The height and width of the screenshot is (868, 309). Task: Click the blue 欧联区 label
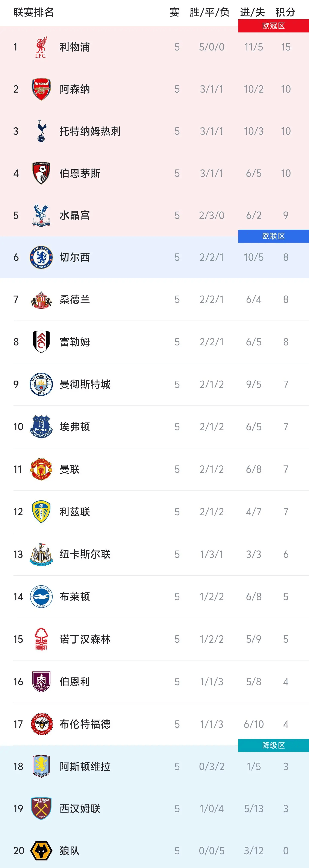pos(273,236)
